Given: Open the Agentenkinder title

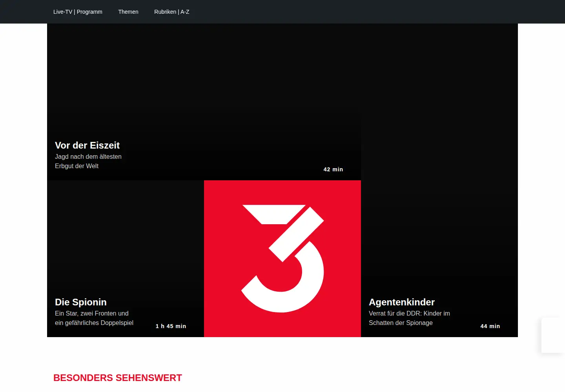Looking at the screenshot, I should pos(402,302).
